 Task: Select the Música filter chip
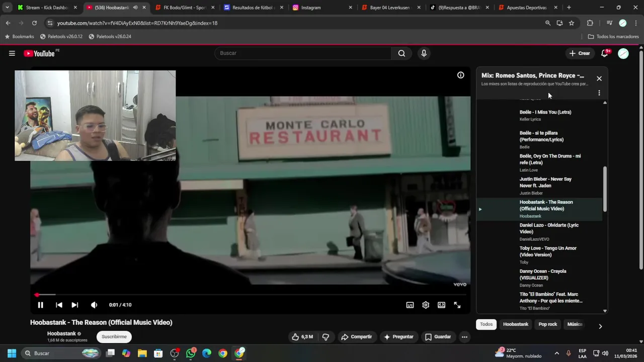(x=575, y=324)
